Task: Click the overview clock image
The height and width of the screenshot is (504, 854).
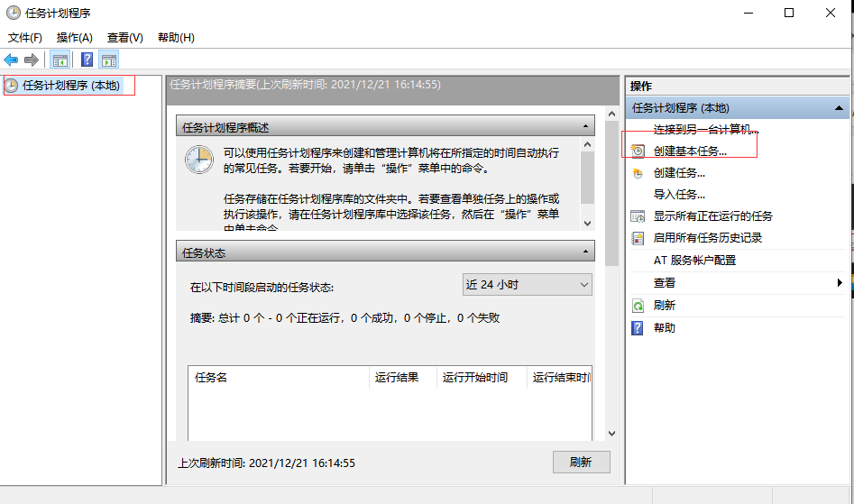Action: coord(198,160)
